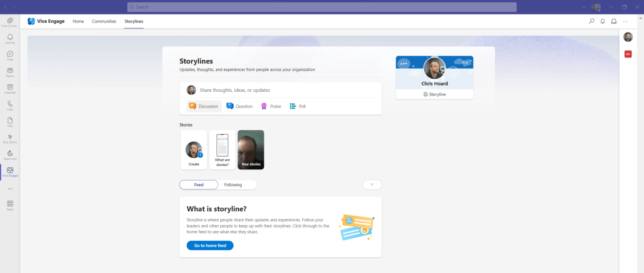Open the Activity feed in sidebar
644x273 pixels.
coord(10,39)
